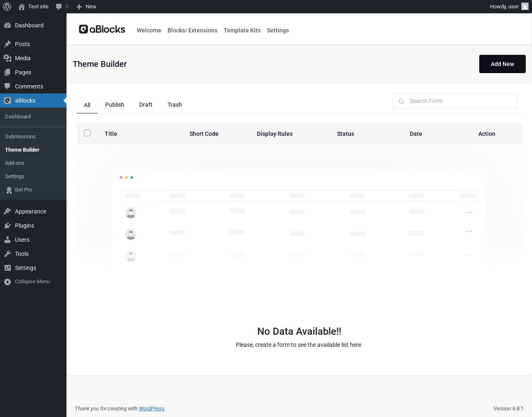Click the Plugins plug icon
The height and width of the screenshot is (417, 532).
pos(7,226)
